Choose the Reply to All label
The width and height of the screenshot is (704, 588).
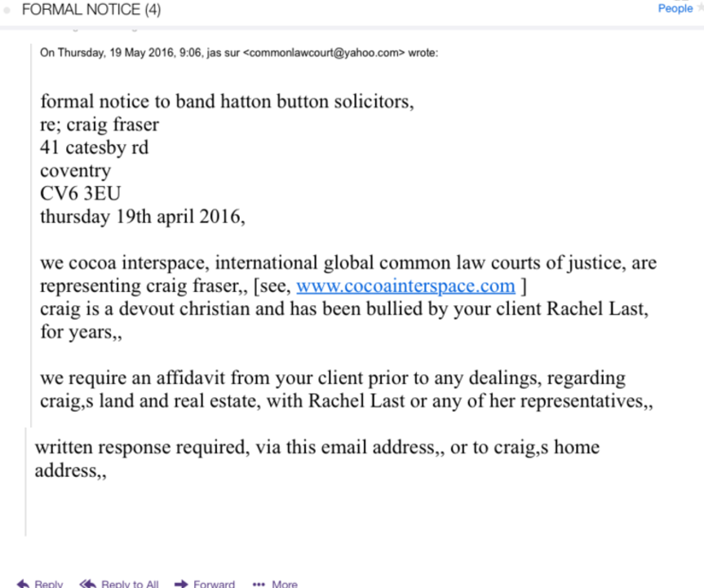130,584
